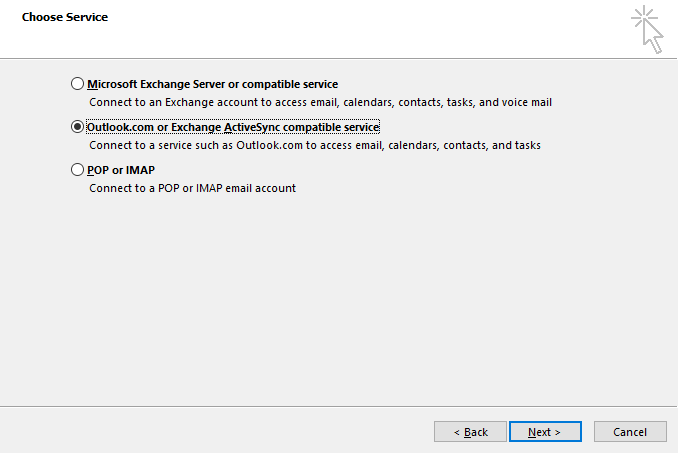678x453 pixels.
Task: Click the Exchange account description text
Action: coord(320,102)
